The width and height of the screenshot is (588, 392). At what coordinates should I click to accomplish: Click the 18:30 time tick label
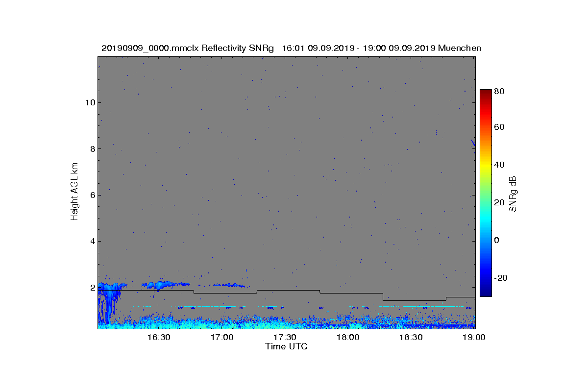point(411,337)
